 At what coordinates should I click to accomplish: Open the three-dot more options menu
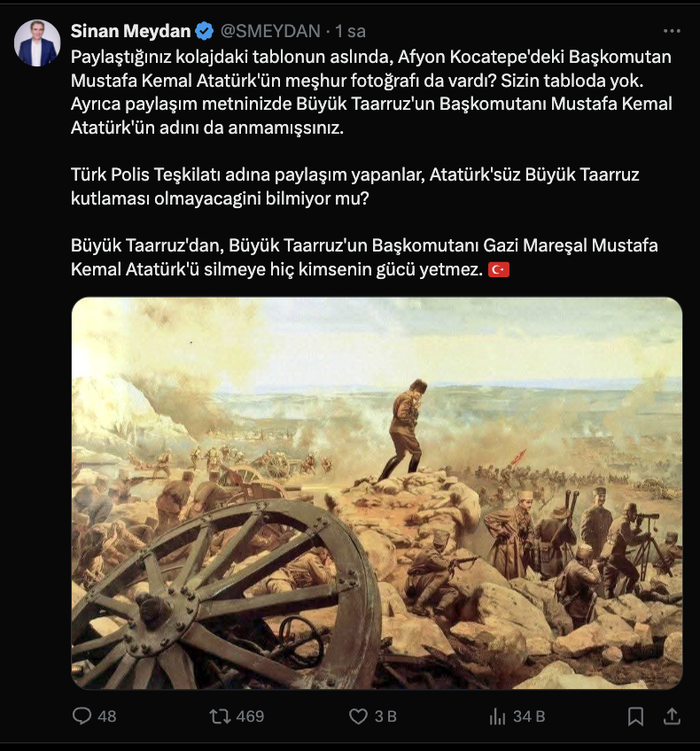pos(672,31)
